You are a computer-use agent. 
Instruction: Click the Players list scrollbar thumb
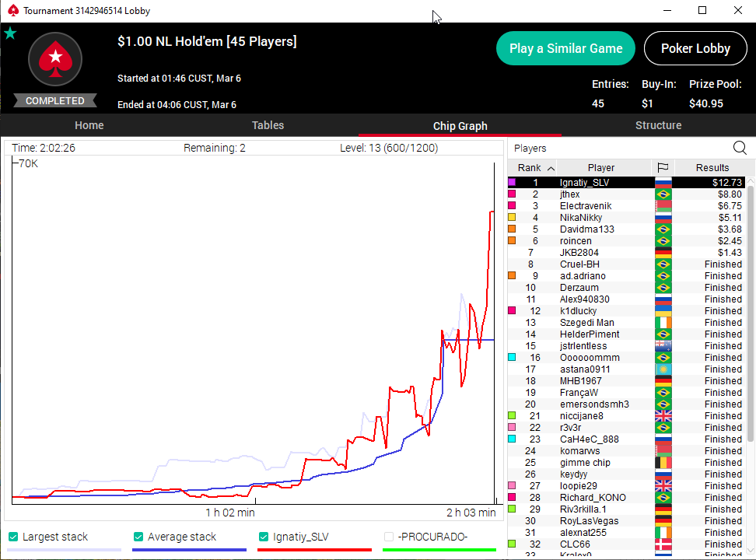click(751, 313)
